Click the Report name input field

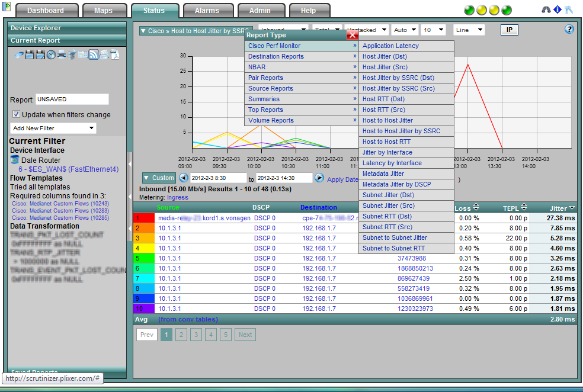[72, 99]
